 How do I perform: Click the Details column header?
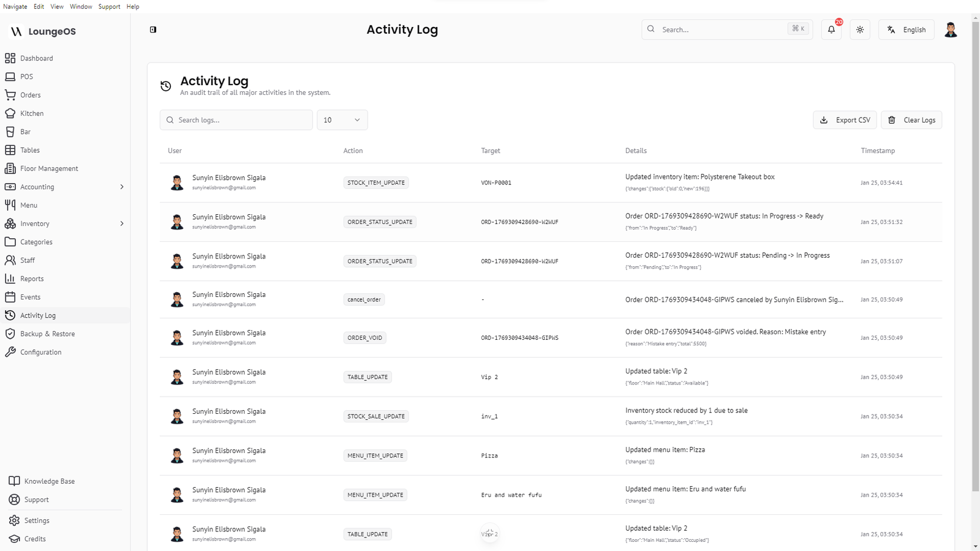(636, 151)
